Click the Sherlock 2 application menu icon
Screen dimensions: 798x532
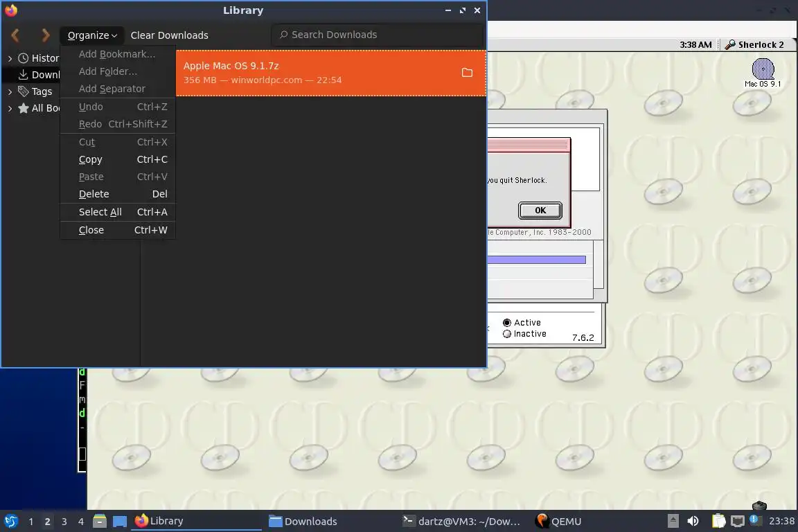730,45
